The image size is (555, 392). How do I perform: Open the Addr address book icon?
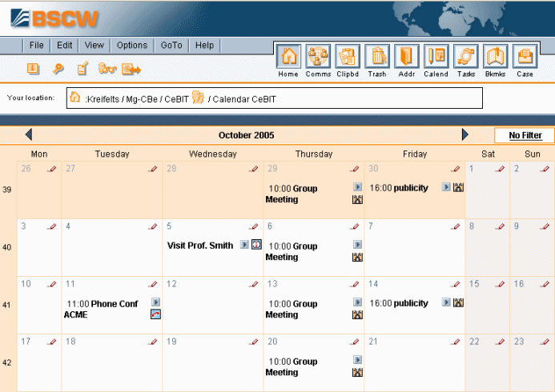[x=407, y=57]
